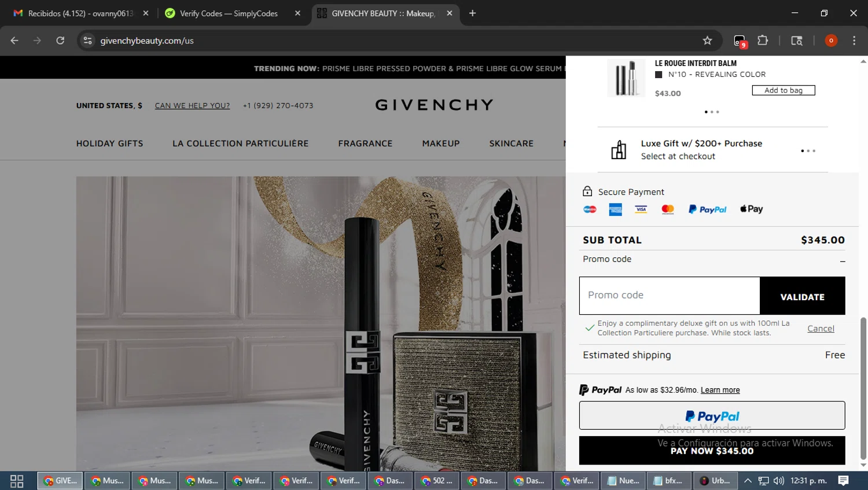Bookmark this page with the star icon
The height and width of the screenshot is (490, 868).
(x=707, y=40)
